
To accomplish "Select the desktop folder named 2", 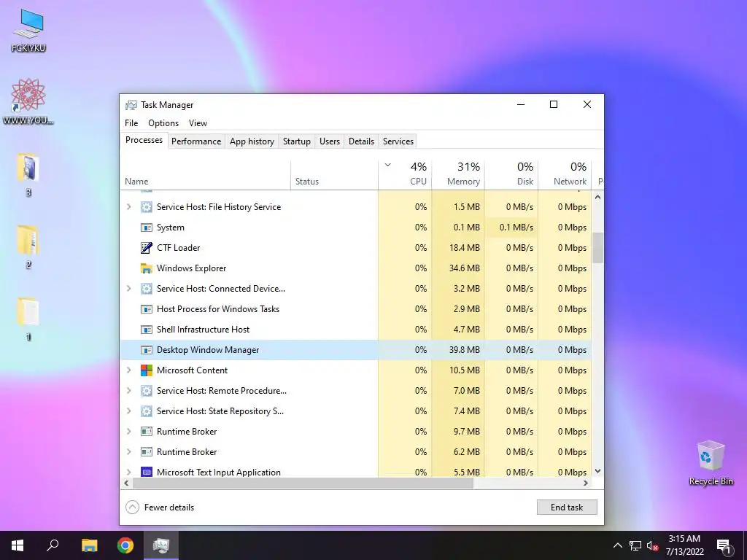I will click(x=28, y=247).
